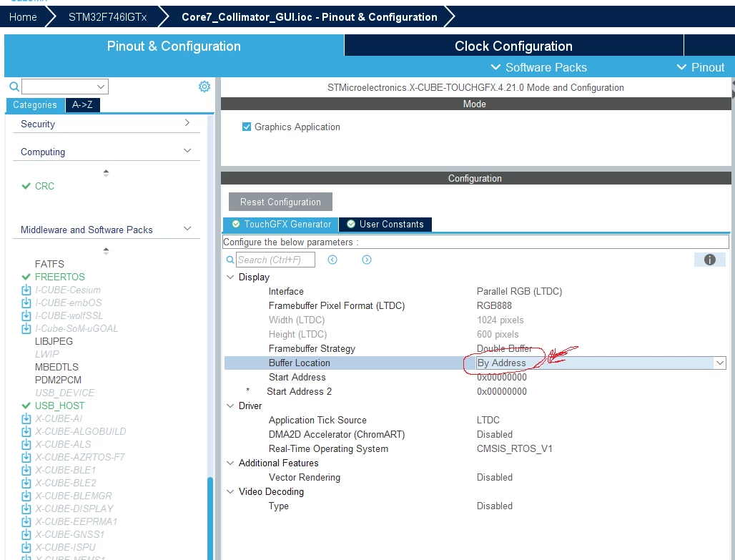Image resolution: width=735 pixels, height=560 pixels.
Task: Collapse the Middleware and Software Packs section
Action: (x=187, y=229)
